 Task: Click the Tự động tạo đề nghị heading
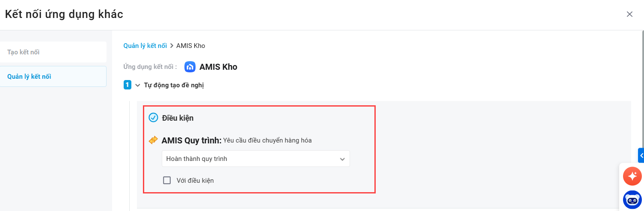174,85
